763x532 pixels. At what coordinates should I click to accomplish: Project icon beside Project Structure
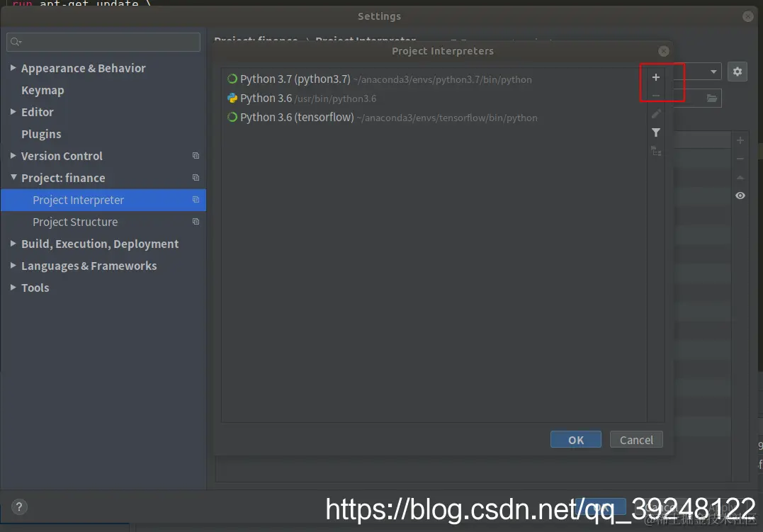tap(196, 222)
